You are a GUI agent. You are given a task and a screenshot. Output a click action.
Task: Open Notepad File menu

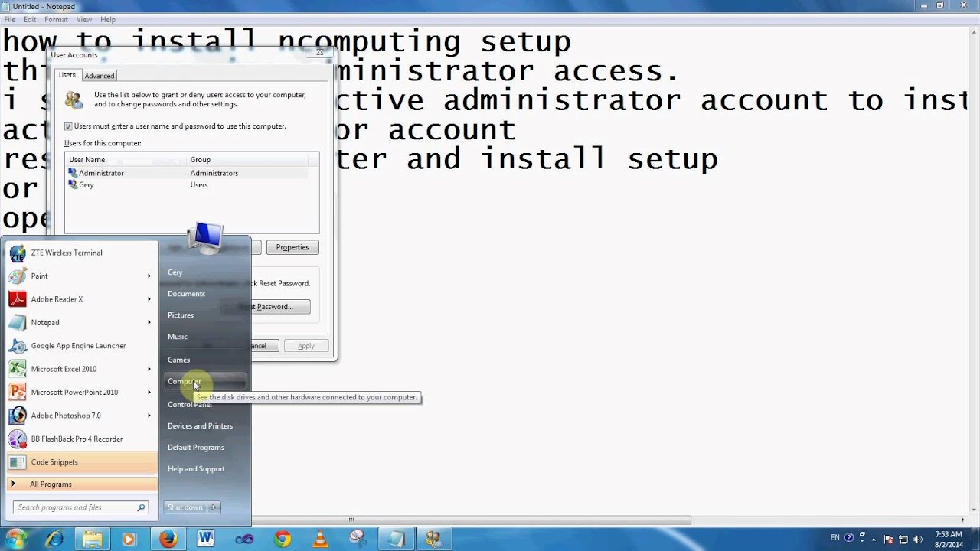9,19
